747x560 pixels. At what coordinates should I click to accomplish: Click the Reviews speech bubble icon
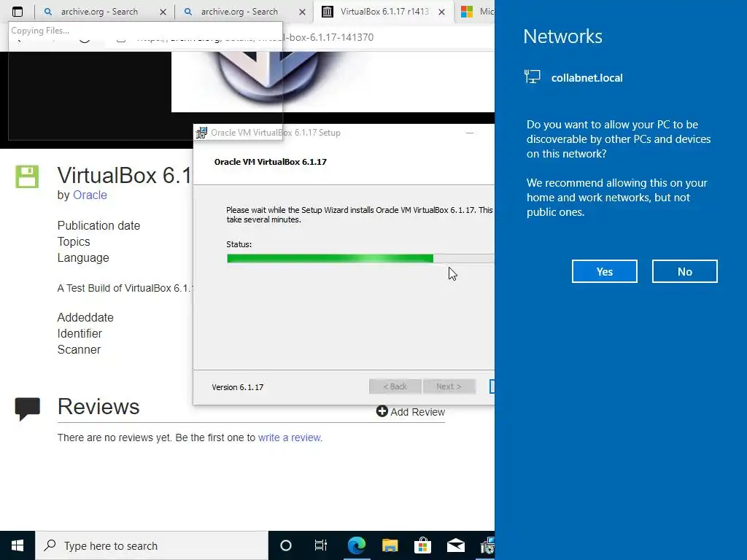click(27, 408)
